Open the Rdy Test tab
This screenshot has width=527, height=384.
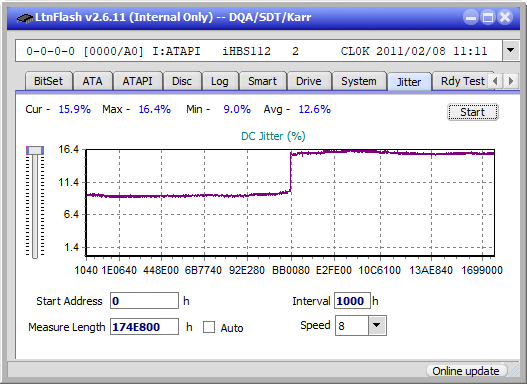tap(462, 81)
